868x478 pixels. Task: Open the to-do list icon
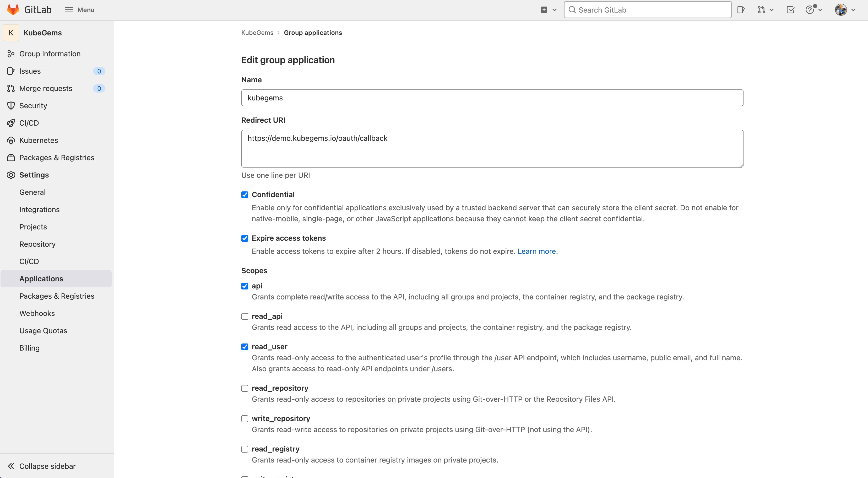(x=790, y=10)
